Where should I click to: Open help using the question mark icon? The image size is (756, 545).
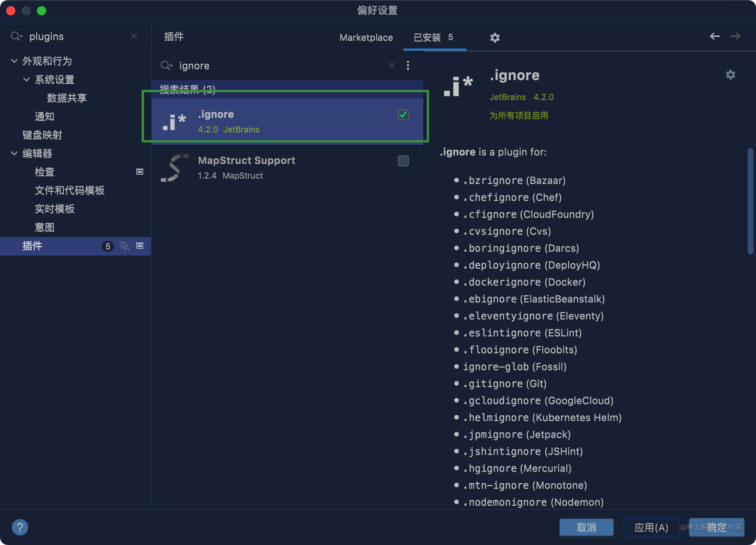(x=20, y=527)
